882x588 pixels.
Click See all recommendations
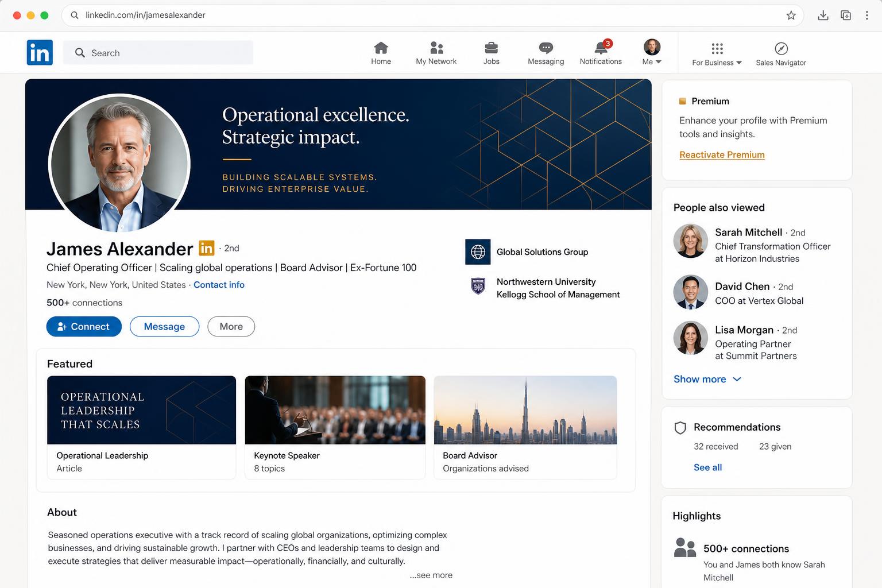pyautogui.click(x=707, y=467)
